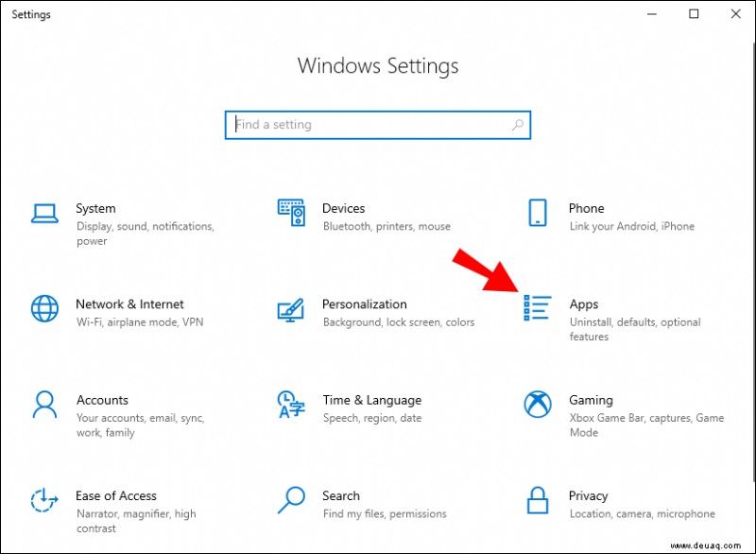Click 'Wi-Fi, airplane mode, VPN' text
The height and width of the screenshot is (554, 756).
pos(140,322)
